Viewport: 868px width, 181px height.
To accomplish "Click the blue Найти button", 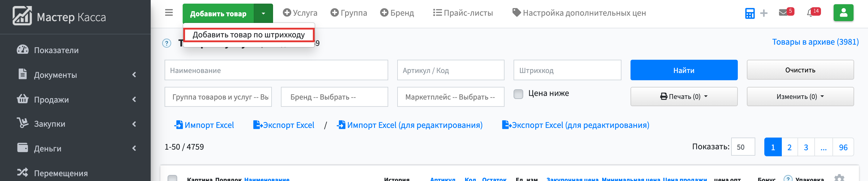I will click(x=684, y=70).
